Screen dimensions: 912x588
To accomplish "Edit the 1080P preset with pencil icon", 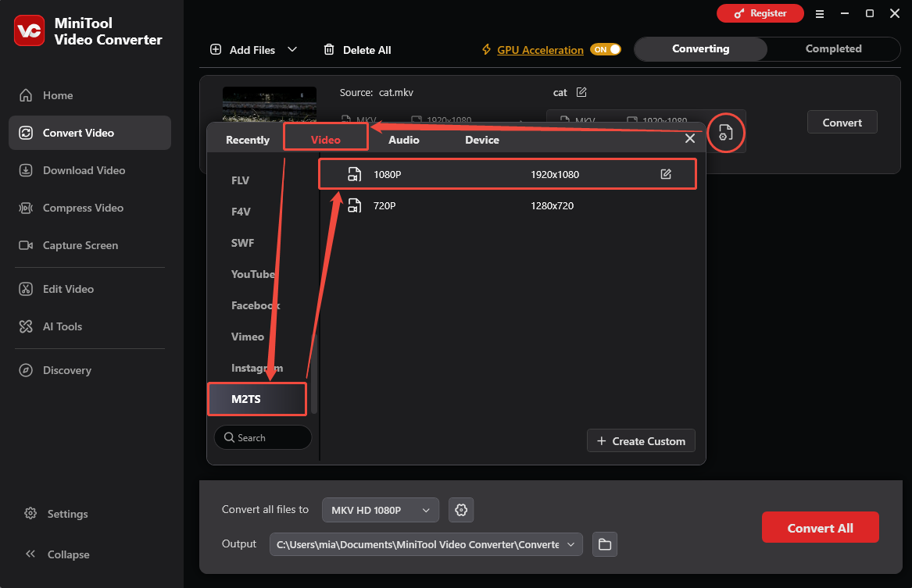I will pyautogui.click(x=666, y=174).
